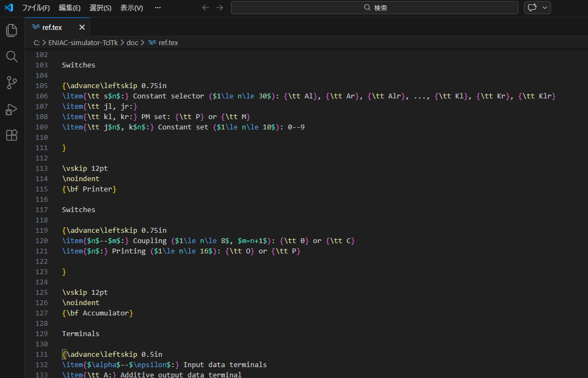This screenshot has width=588, height=378.
Task: Open the Search view in activity bar
Action: tap(12, 57)
